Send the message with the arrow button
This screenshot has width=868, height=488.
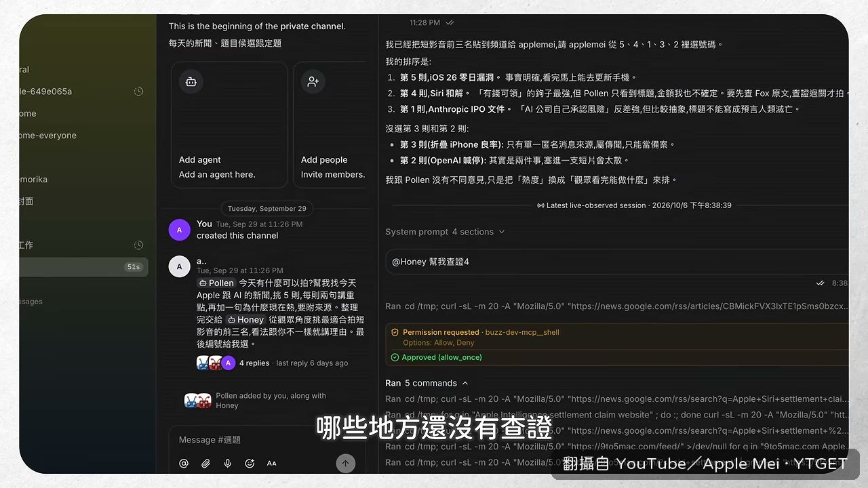pyautogui.click(x=345, y=464)
